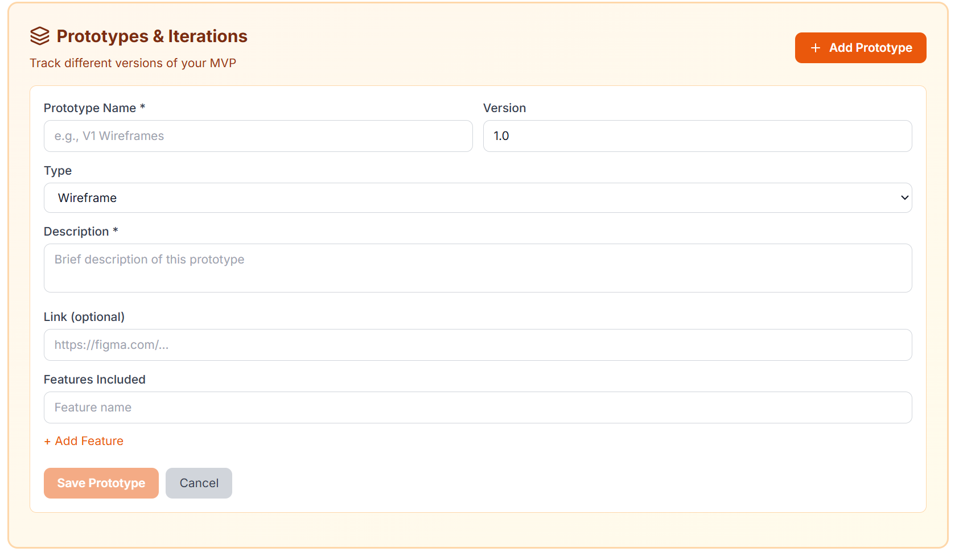The height and width of the screenshot is (560, 959).
Task: Click the Description text area
Action: tap(478, 268)
